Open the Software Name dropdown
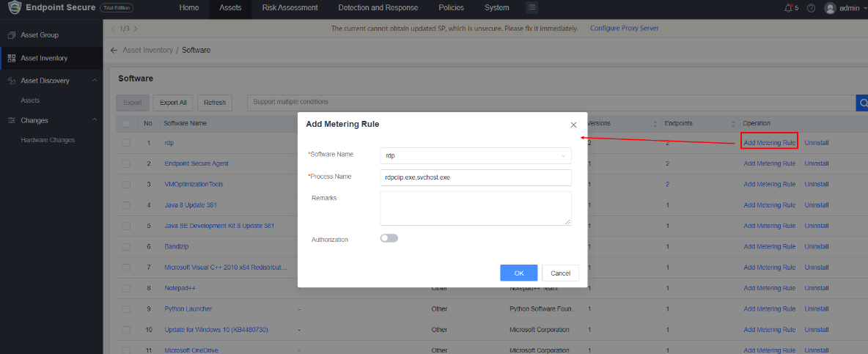868x354 pixels. [x=475, y=155]
